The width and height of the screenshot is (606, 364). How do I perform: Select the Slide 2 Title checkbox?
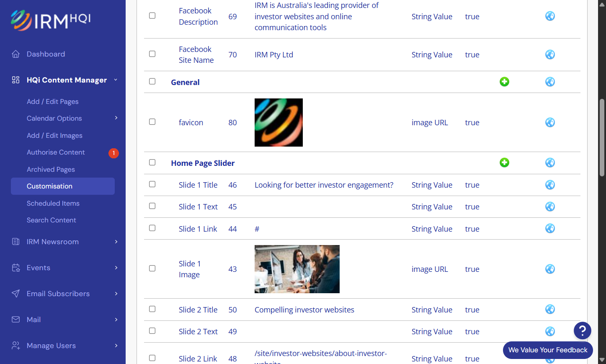(x=152, y=309)
